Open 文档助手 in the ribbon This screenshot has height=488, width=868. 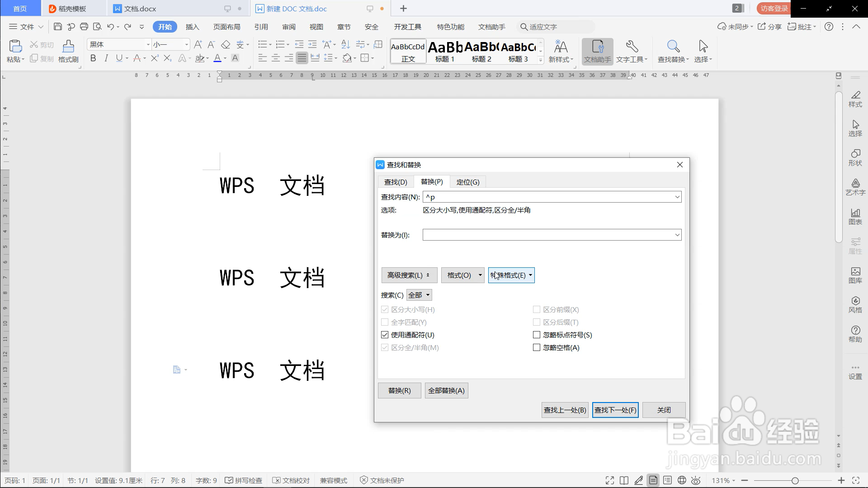597,50
